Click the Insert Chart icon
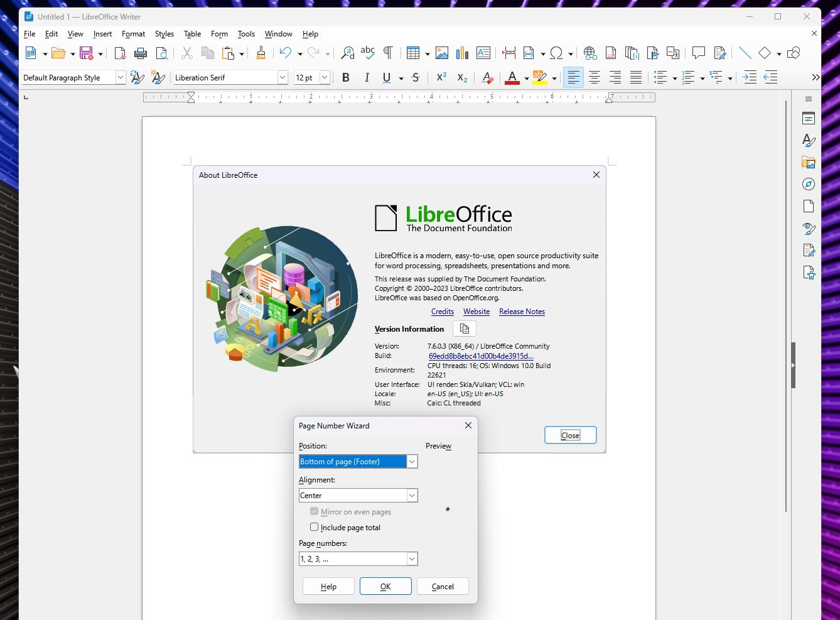The width and height of the screenshot is (840, 620). point(463,53)
